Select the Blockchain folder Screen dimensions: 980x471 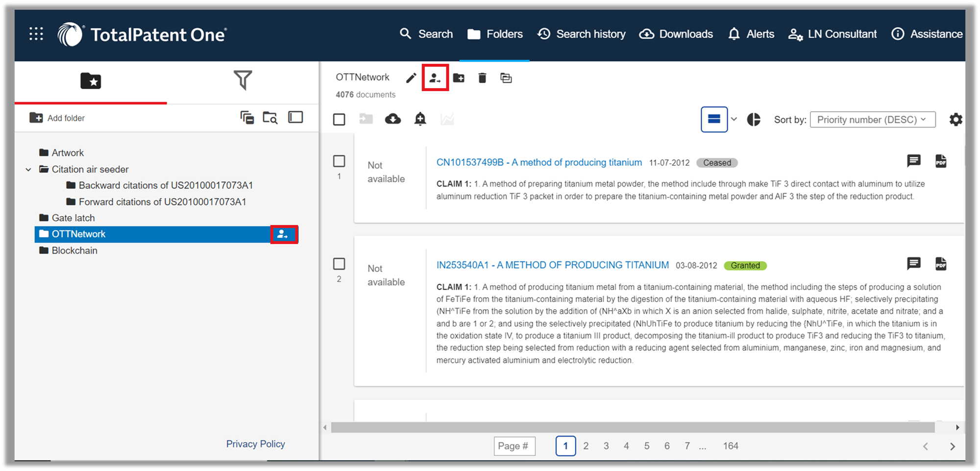click(x=68, y=250)
